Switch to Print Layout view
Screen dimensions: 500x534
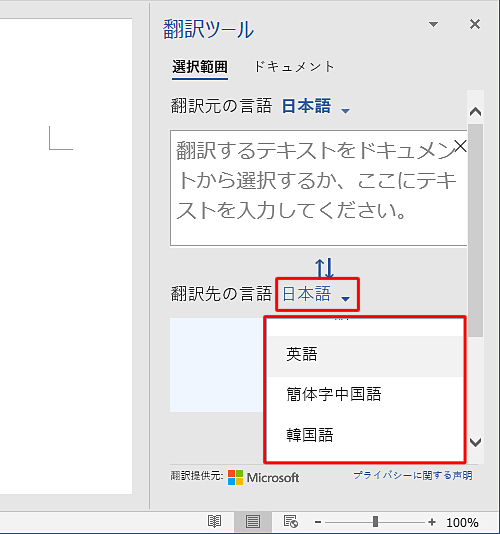click(x=252, y=521)
